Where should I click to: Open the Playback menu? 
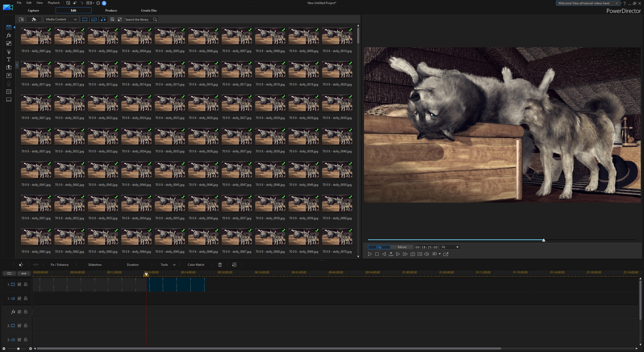click(x=54, y=3)
